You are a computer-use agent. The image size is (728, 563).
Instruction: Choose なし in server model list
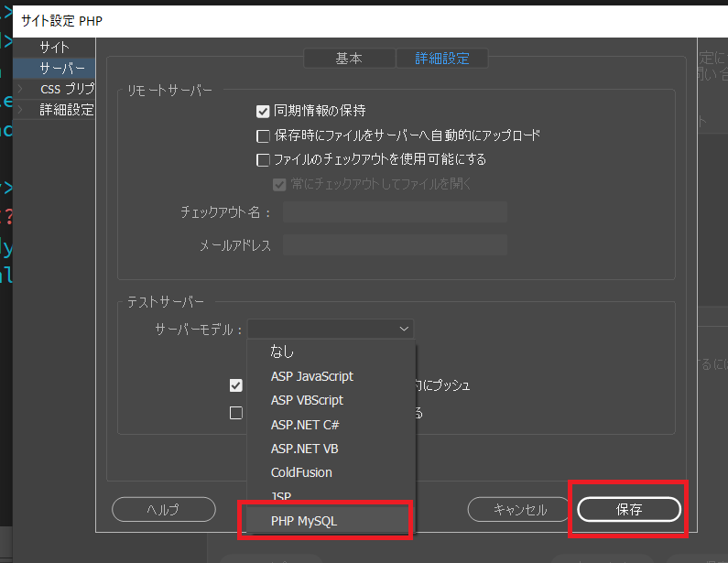pyautogui.click(x=283, y=352)
